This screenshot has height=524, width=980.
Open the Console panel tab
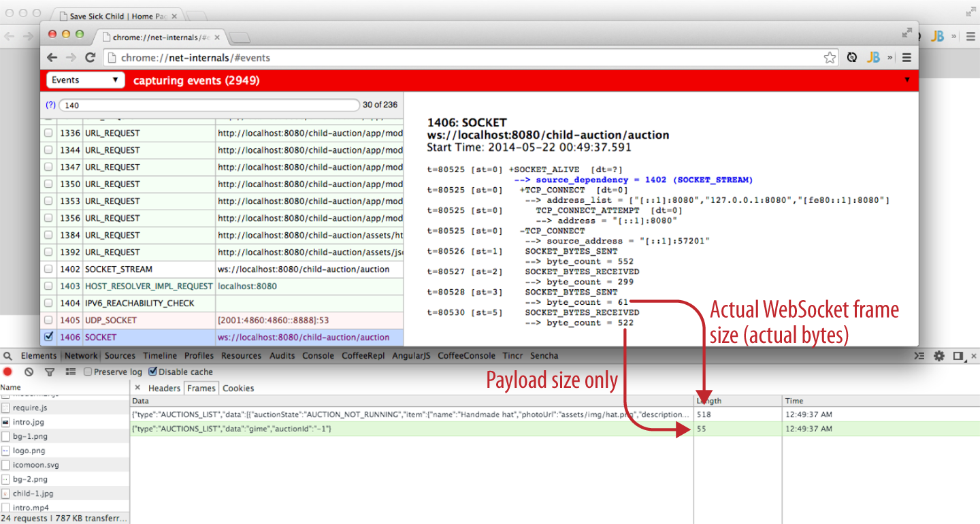click(x=318, y=356)
